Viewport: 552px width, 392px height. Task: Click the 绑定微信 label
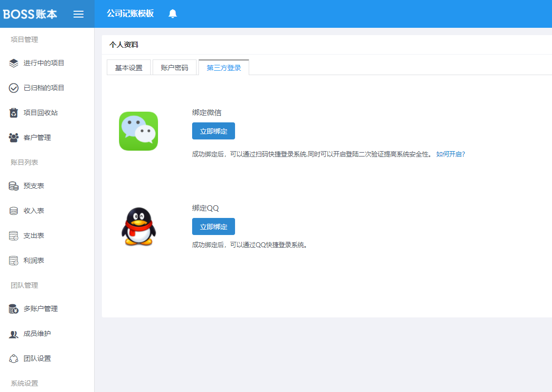coord(207,113)
